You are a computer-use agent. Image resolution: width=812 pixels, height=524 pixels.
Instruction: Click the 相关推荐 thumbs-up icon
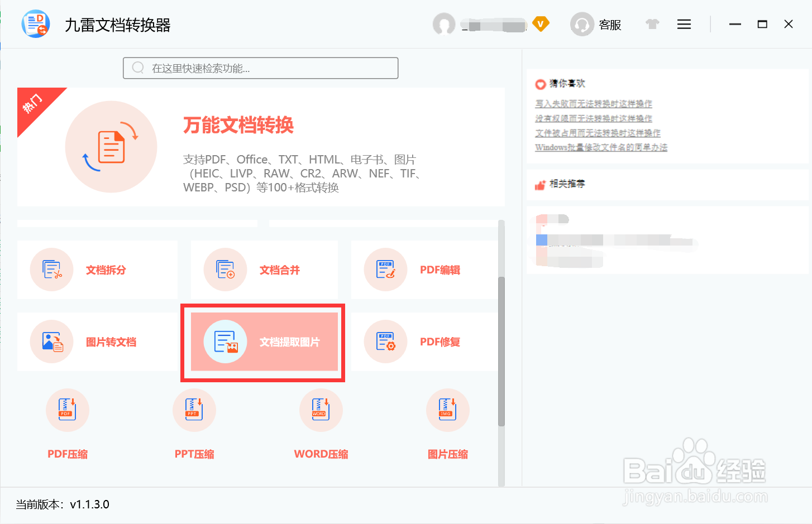click(x=540, y=185)
